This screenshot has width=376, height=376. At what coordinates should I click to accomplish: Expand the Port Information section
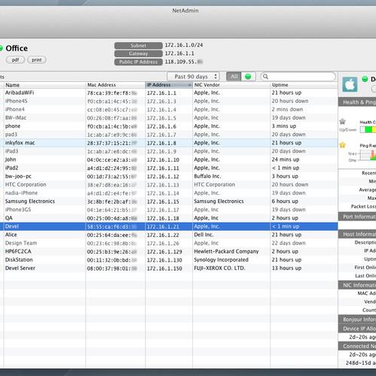(x=357, y=217)
